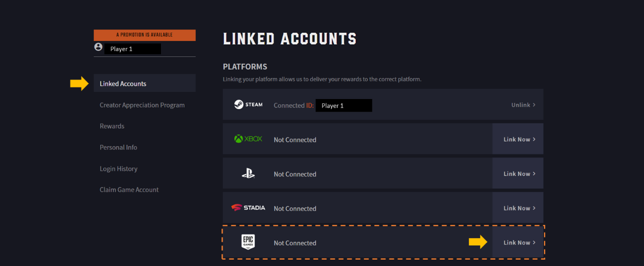
Task: Click the PlayStation logo icon
Action: [248, 173]
